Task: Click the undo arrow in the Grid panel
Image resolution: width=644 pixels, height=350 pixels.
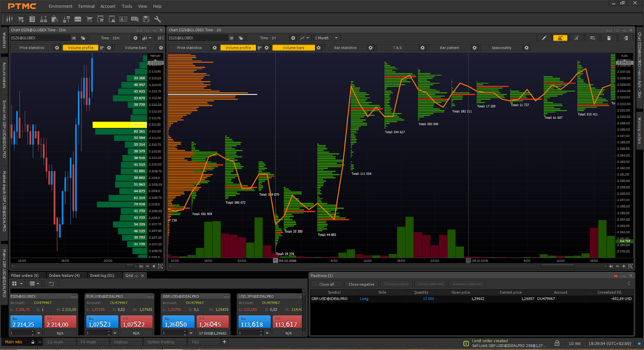Action: tap(51, 284)
